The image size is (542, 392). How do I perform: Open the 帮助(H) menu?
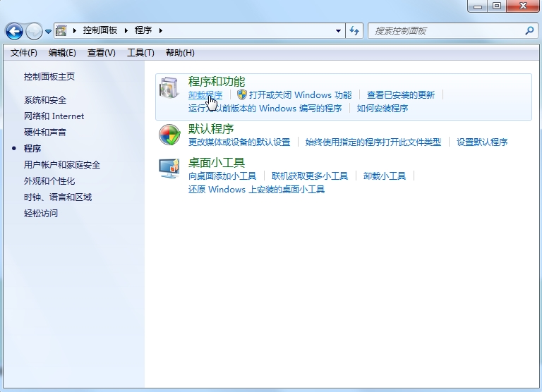click(x=180, y=53)
